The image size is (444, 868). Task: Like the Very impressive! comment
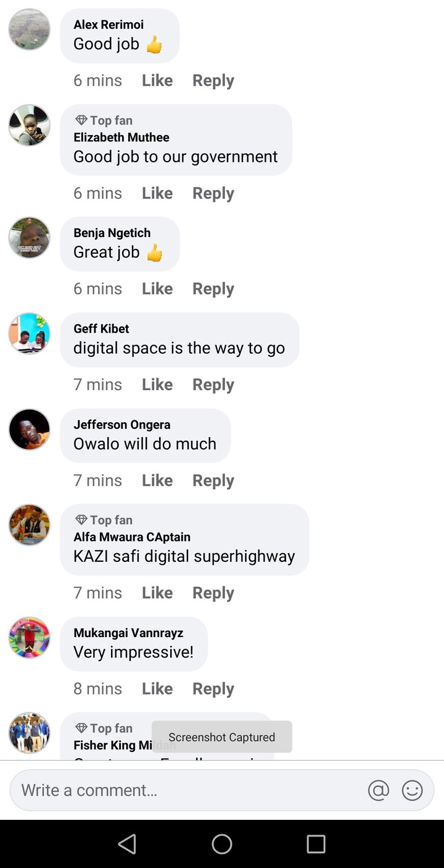click(157, 688)
